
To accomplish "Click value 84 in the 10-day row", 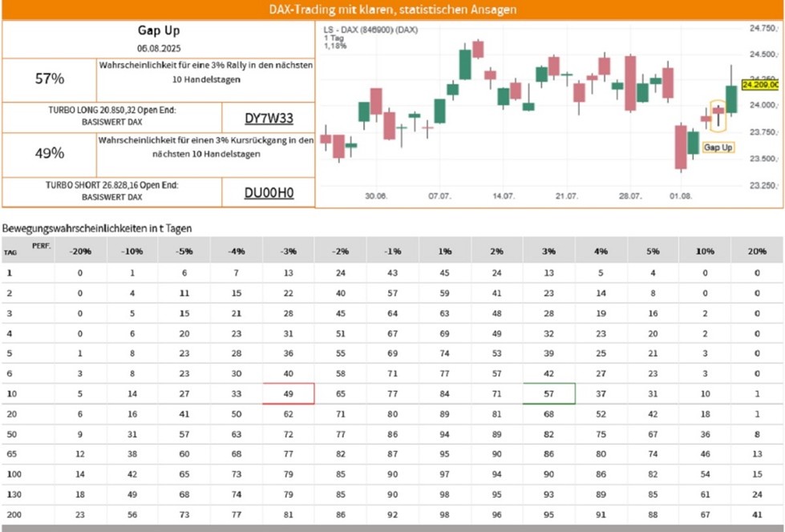I will 444,394.
